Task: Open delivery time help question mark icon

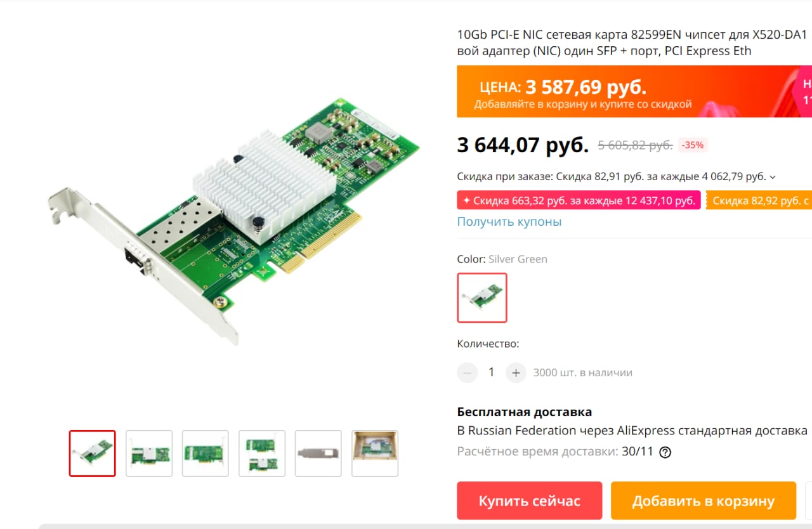Action: click(665, 452)
